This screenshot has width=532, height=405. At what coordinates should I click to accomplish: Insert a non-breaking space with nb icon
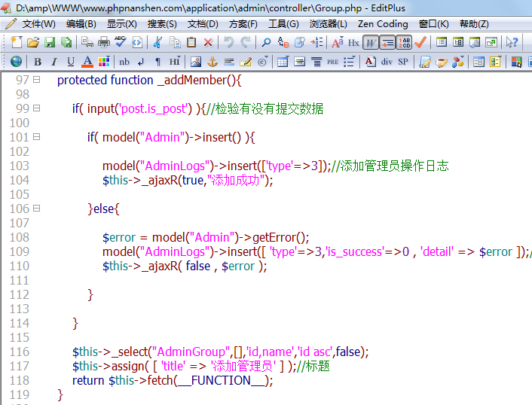click(124, 62)
